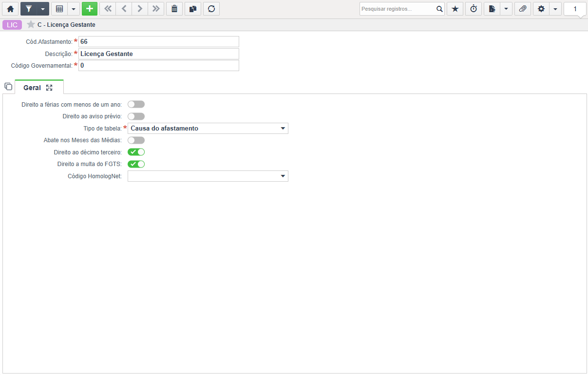This screenshot has height=375, width=588.
Task: Click the Código Governamental field
Action: (x=159, y=65)
